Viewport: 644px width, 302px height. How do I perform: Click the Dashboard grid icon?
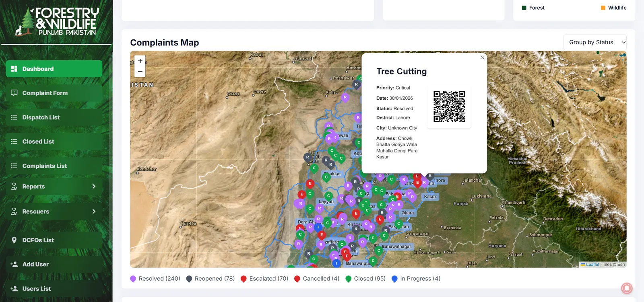click(14, 69)
